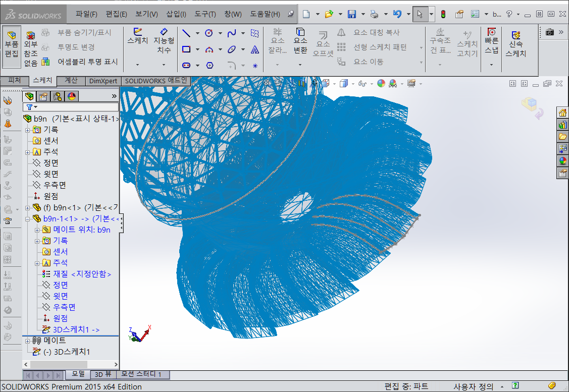Switch to the DimXpert tab
This screenshot has height=392, width=569.
[x=103, y=81]
